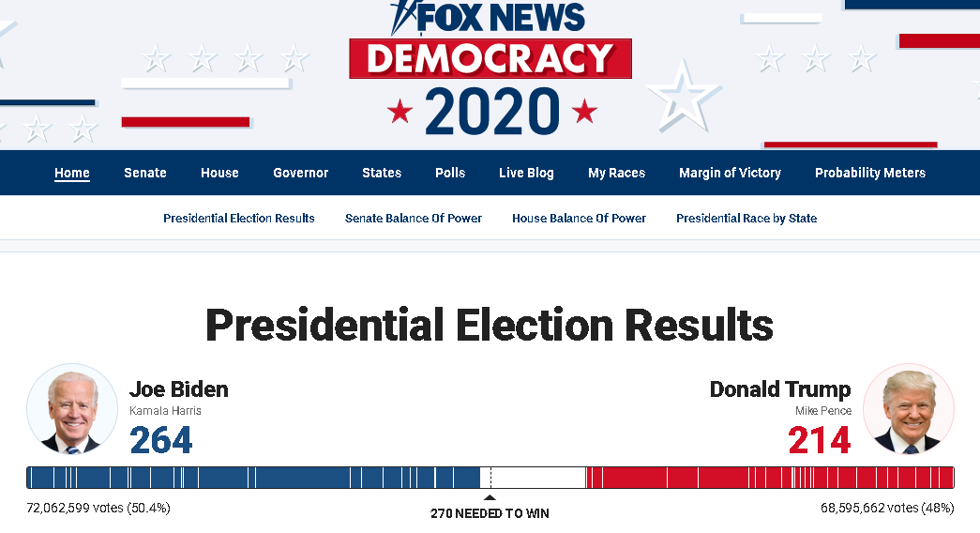Screen dimensions: 980x533
Task: Open the Senate section
Action: [145, 173]
